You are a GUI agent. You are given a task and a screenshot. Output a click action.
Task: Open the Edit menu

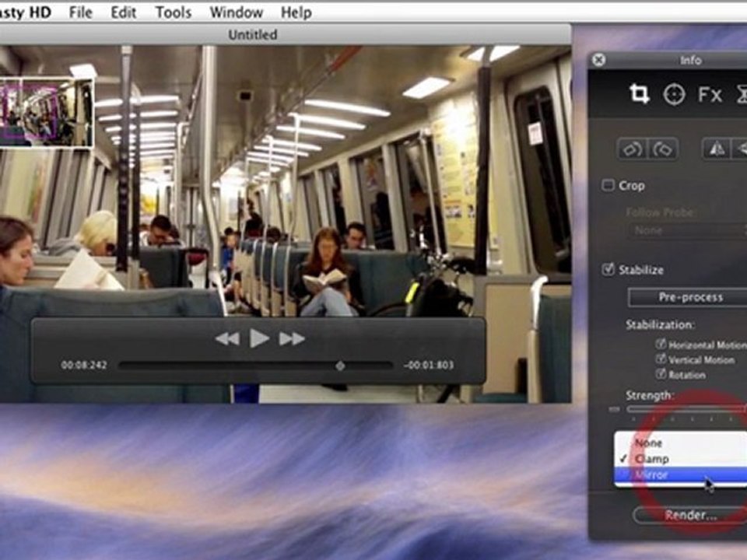(124, 12)
